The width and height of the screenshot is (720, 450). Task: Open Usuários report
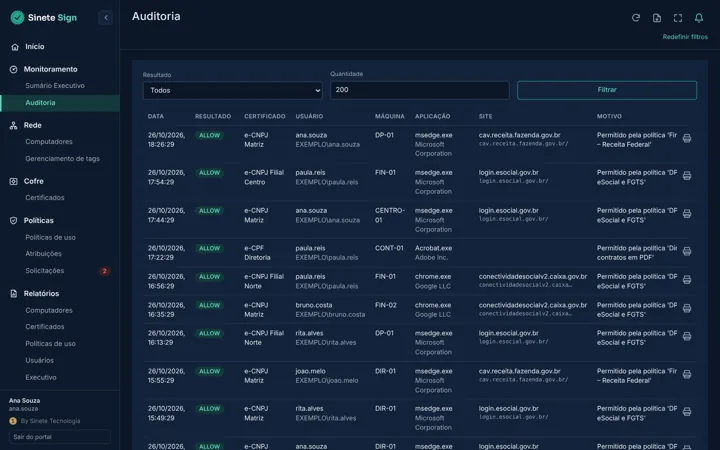[39, 360]
